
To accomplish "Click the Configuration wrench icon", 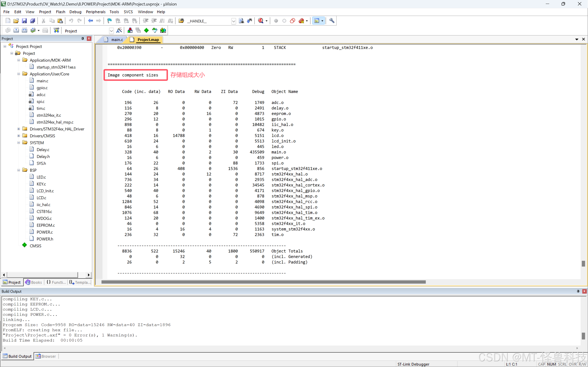I will click(x=332, y=21).
